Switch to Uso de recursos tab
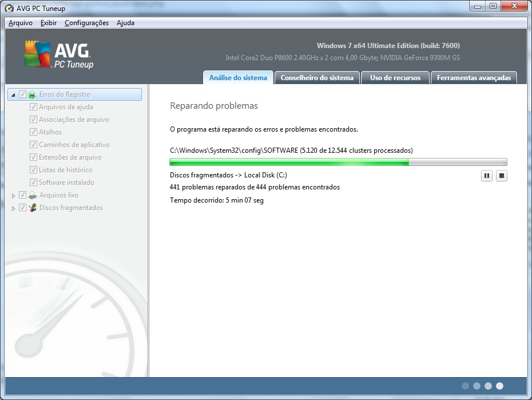532x400 pixels. [x=395, y=77]
